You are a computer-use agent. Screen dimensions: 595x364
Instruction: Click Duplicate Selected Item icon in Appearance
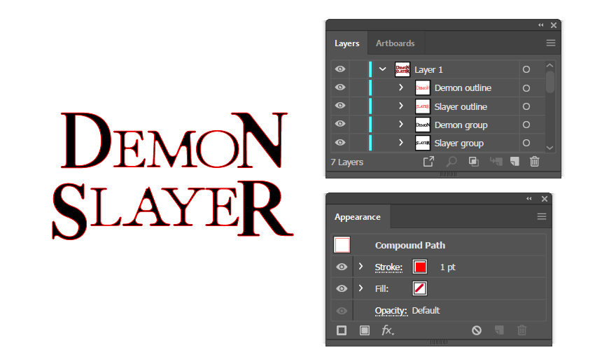pos(499,330)
